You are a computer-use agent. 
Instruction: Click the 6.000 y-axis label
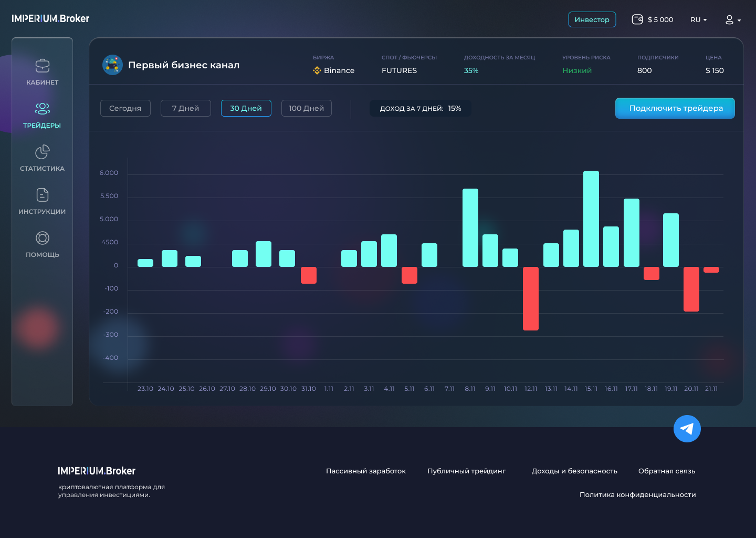(109, 173)
